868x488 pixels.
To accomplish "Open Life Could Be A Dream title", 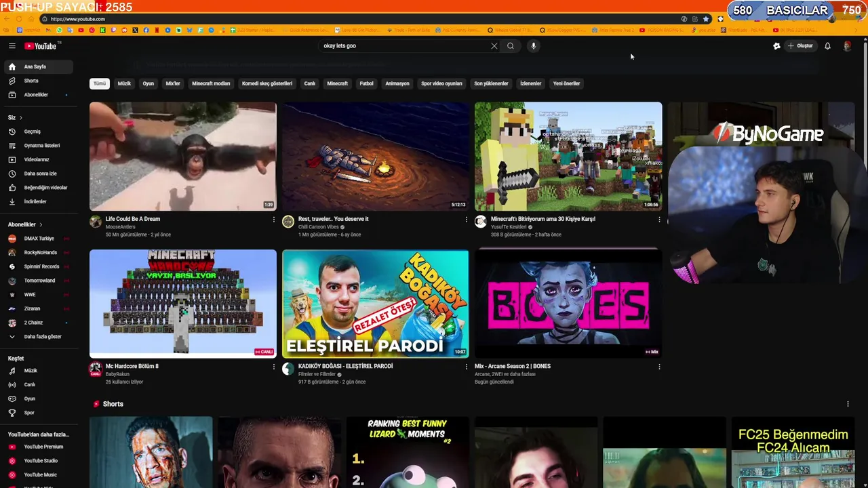I will (133, 219).
